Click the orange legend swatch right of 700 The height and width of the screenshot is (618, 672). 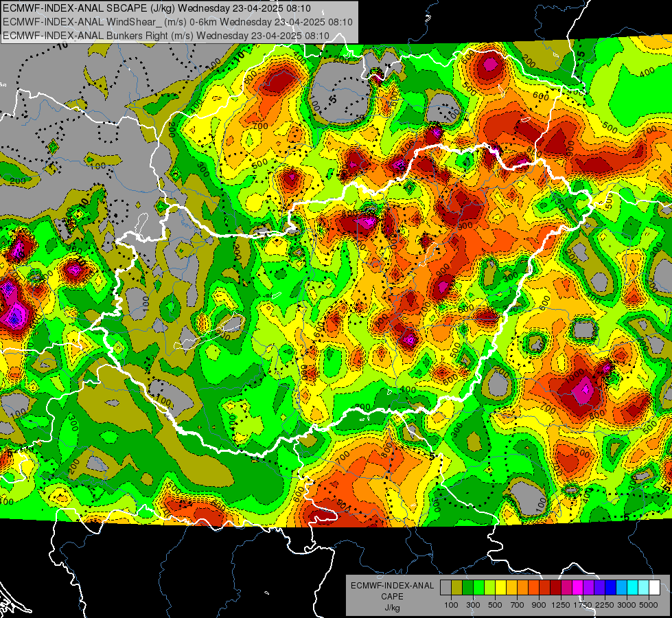tap(522, 587)
